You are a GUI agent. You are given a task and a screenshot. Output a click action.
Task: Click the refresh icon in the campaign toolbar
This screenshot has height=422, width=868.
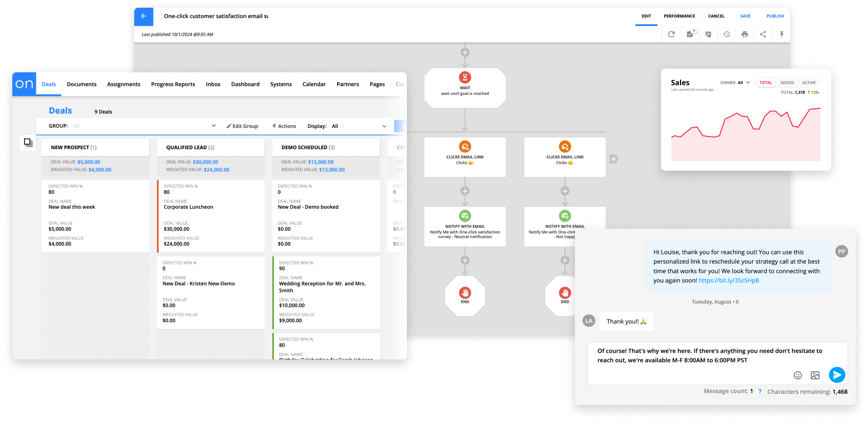click(x=671, y=34)
